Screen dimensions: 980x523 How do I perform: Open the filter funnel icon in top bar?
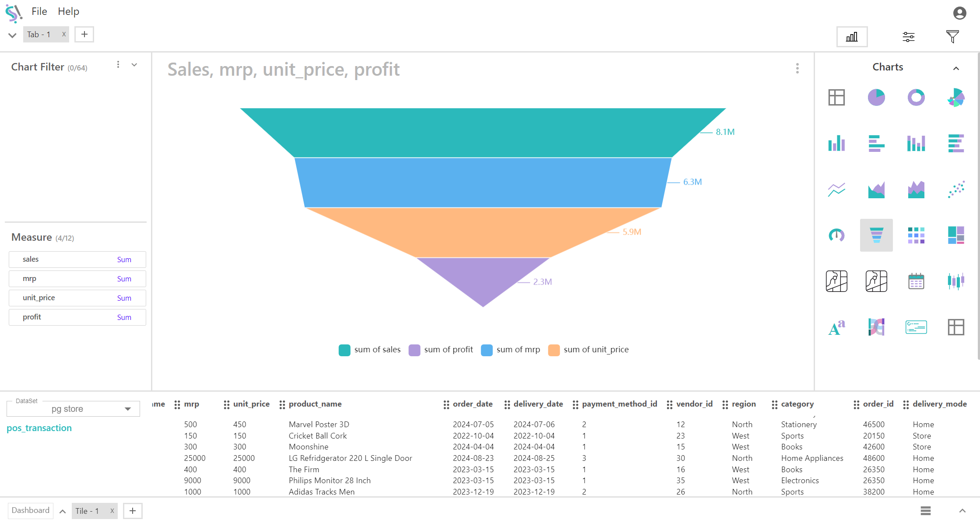[952, 37]
